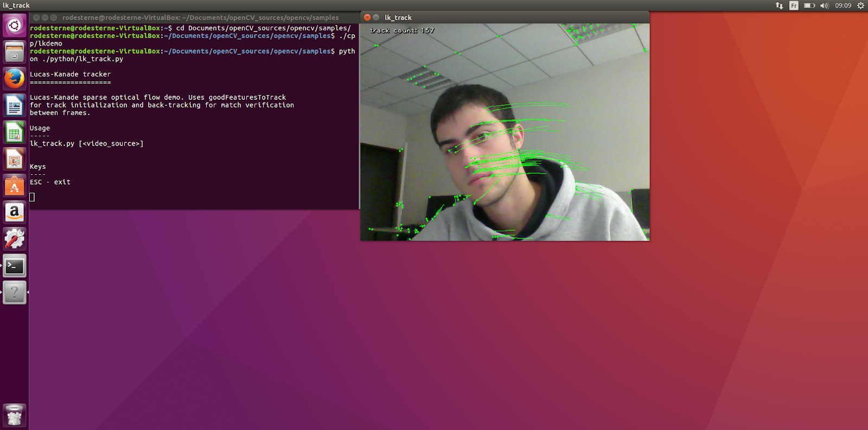Image resolution: width=868 pixels, height=430 pixels.
Task: Open the Amazon launcher icon
Action: [x=15, y=212]
